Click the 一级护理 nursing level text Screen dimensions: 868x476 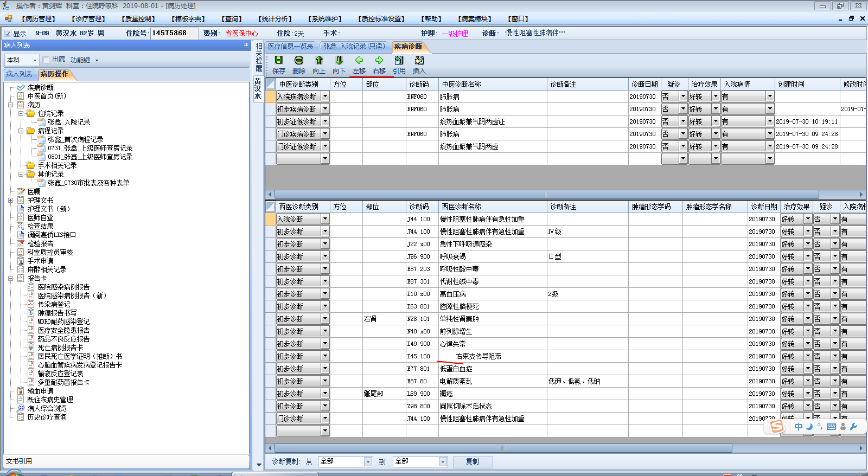coord(455,33)
